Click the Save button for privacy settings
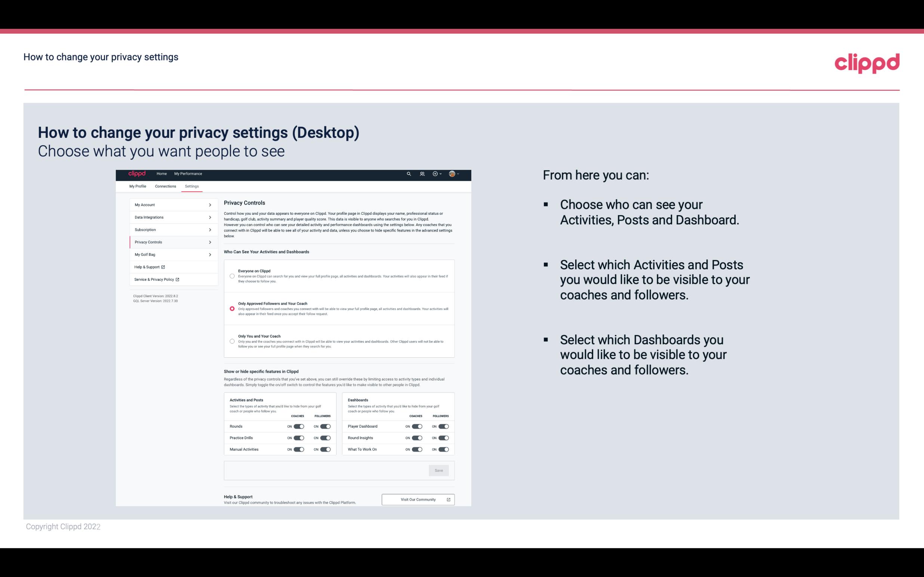 click(439, 470)
